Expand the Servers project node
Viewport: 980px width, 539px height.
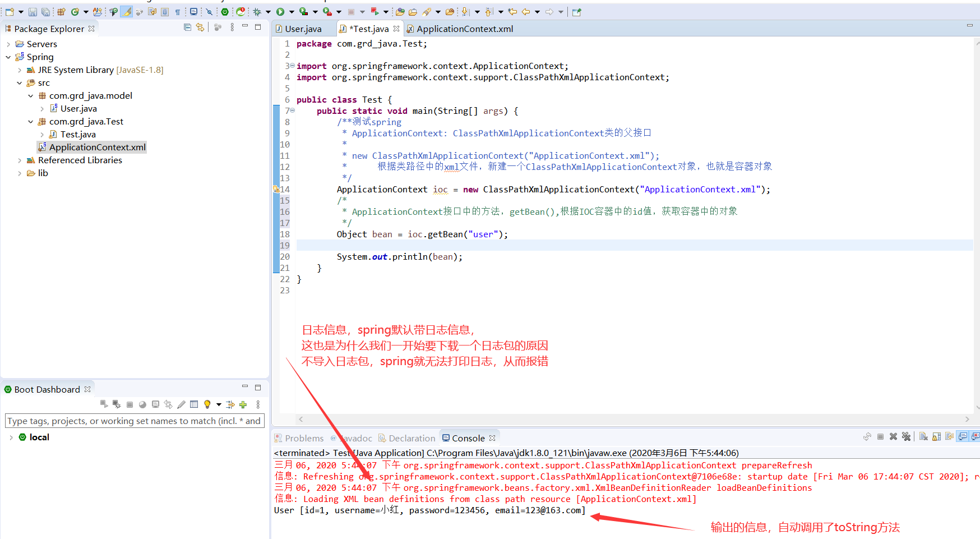click(x=8, y=44)
